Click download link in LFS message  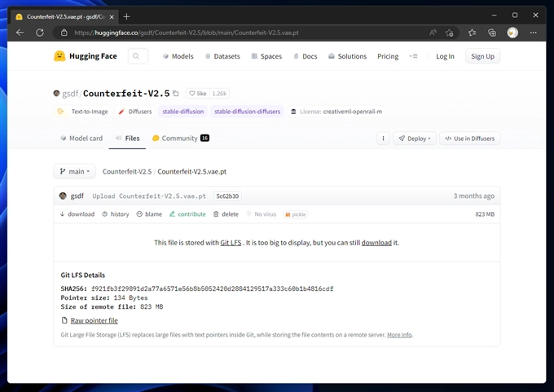click(376, 243)
